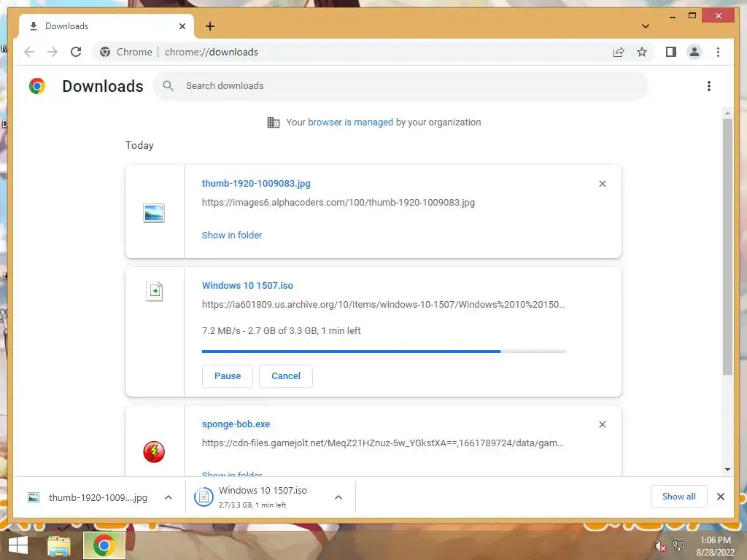Viewport: 747px width, 560px height.
Task: Open the profile avatar menu
Action: coord(694,52)
